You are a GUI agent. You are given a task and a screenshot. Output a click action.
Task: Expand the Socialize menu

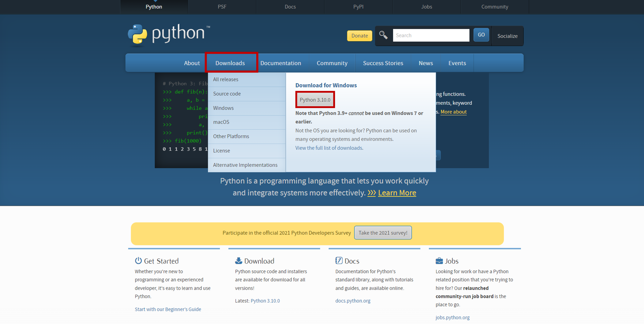[x=507, y=36]
